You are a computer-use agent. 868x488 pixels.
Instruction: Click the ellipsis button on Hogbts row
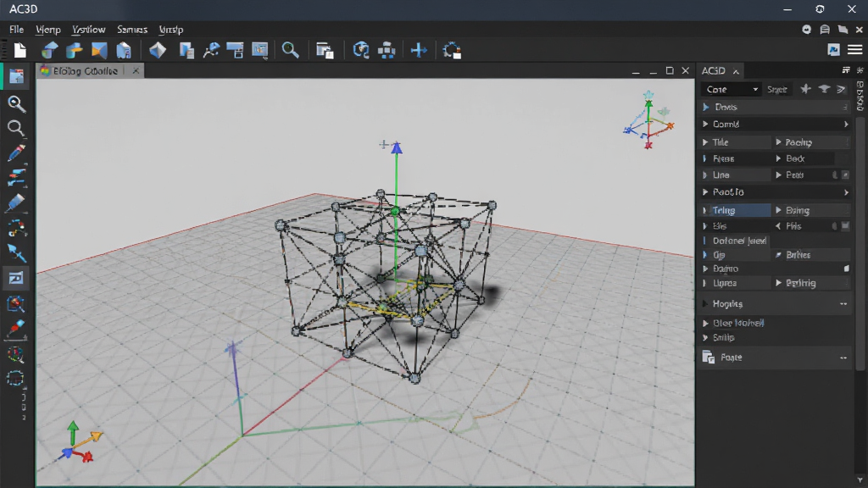[843, 304]
